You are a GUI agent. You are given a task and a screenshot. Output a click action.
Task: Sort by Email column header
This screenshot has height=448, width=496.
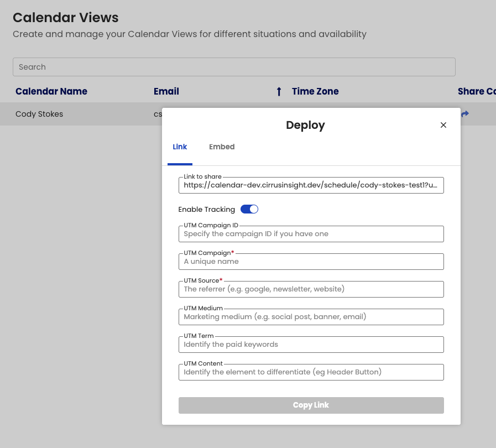pos(166,91)
